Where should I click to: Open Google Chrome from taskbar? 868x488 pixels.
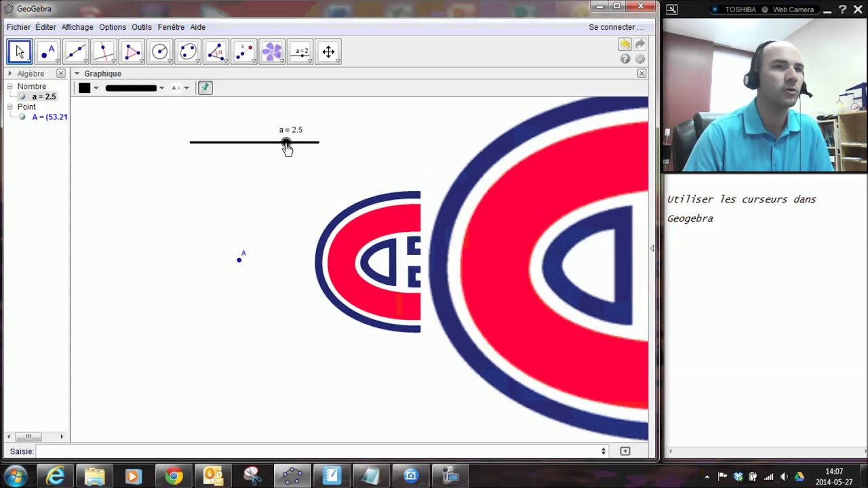click(173, 476)
